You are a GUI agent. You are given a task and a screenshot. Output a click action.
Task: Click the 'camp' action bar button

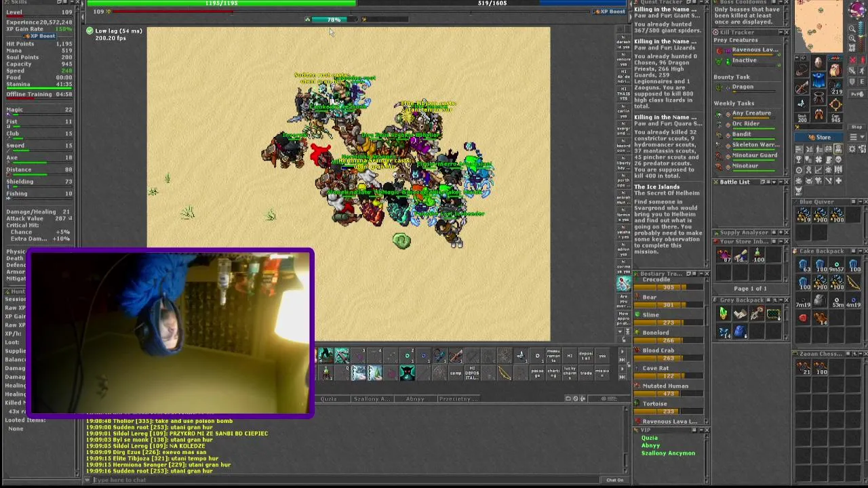tap(456, 373)
